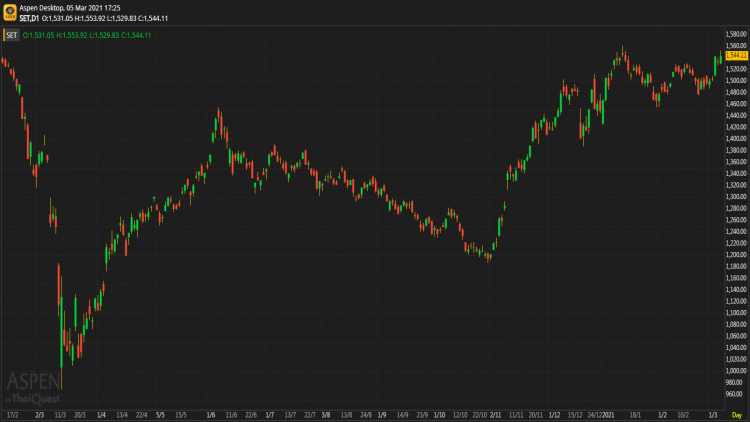Click the 2021 year axis label
The image size is (750, 422).
click(x=608, y=415)
